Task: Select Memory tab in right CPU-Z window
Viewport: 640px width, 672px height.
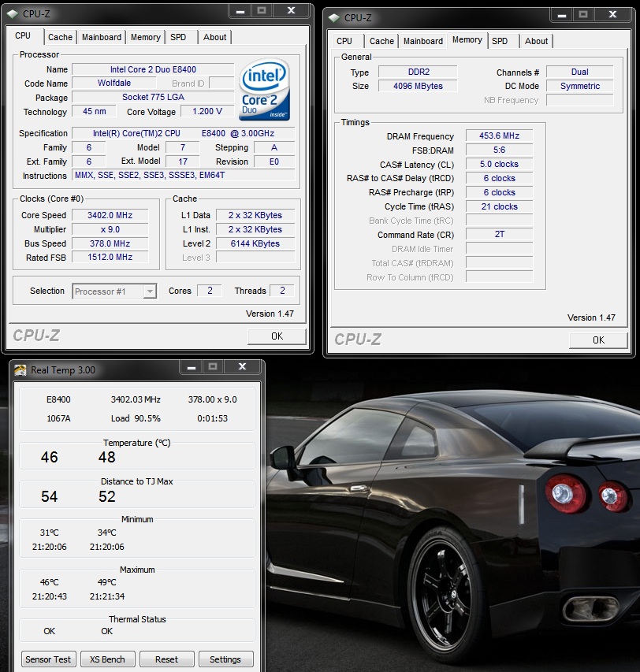Action: 467,40
